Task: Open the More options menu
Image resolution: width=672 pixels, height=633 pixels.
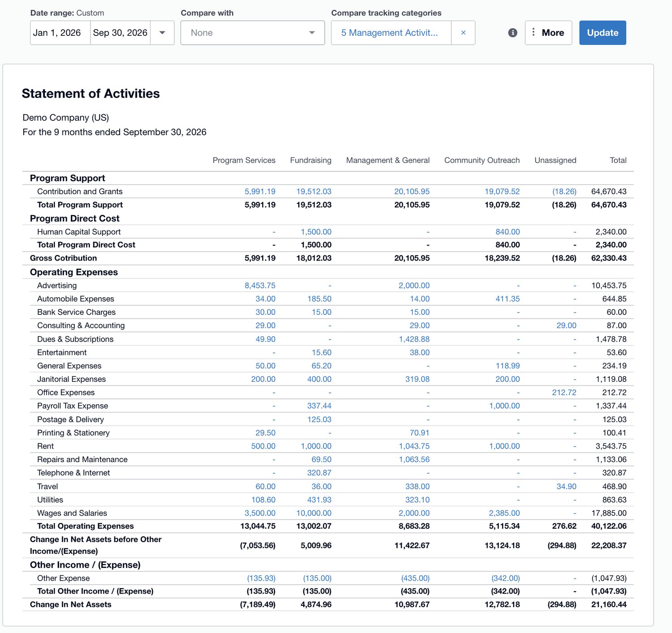Action: (x=548, y=33)
